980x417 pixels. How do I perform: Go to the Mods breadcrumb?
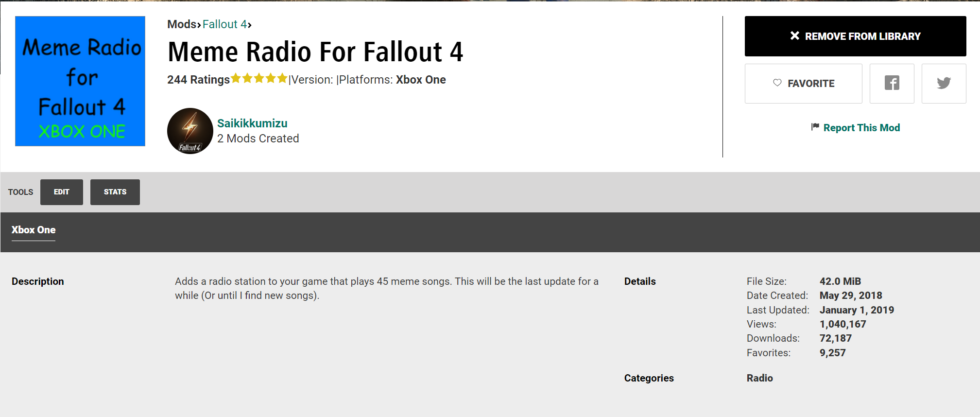click(182, 24)
